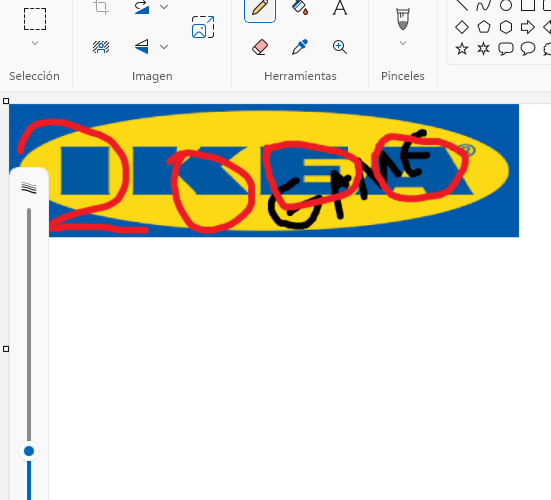Open the Rotate dropdown arrow
This screenshot has width=551, height=500.
[164, 7]
